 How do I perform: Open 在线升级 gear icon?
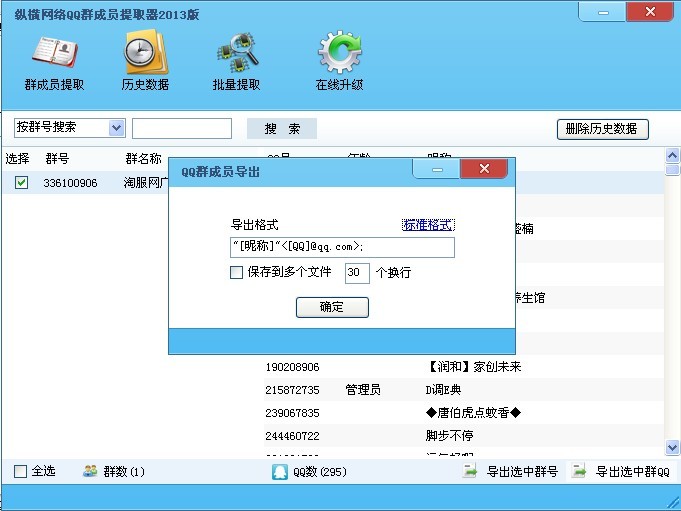(x=340, y=52)
